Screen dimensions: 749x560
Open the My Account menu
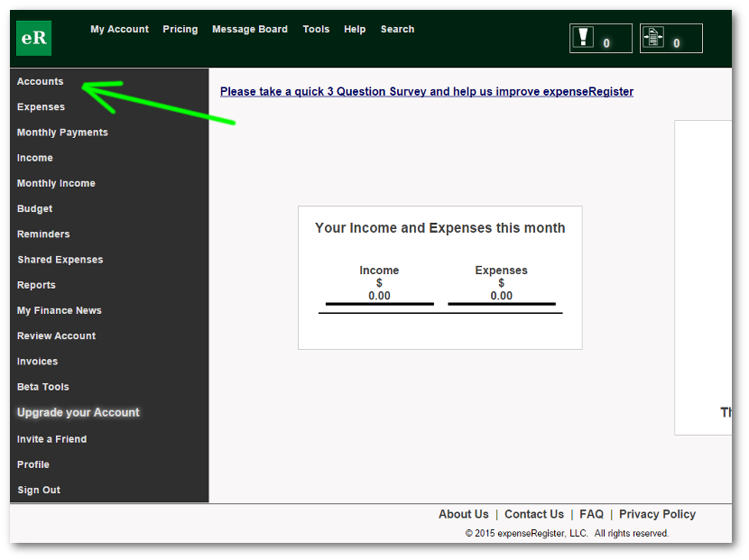119,29
